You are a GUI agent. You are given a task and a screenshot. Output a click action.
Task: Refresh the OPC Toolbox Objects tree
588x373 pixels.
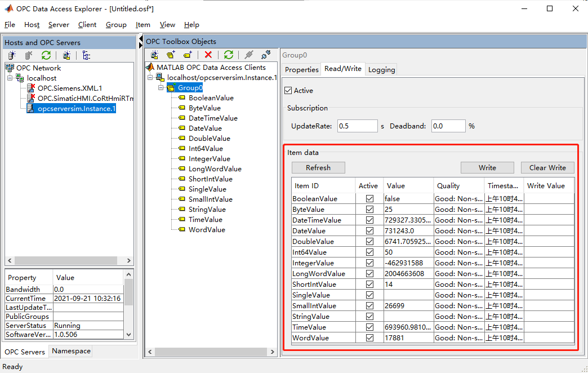point(228,55)
